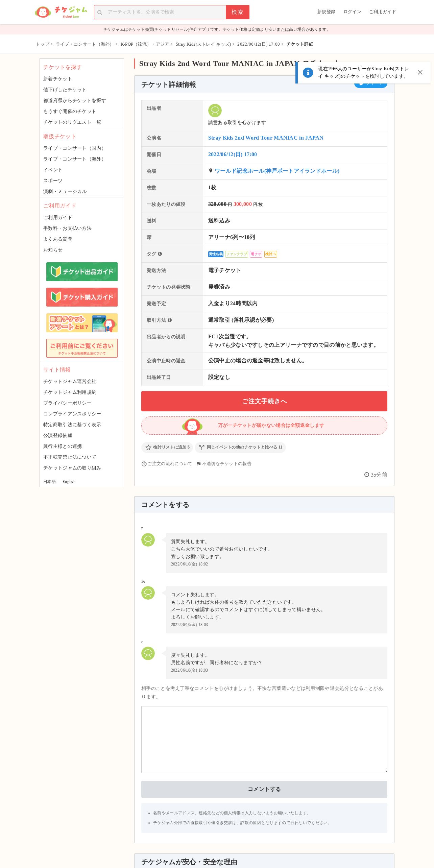
Task: Open 2022/06/12(日) 17:00 breadcrumb
Action: [x=258, y=44]
